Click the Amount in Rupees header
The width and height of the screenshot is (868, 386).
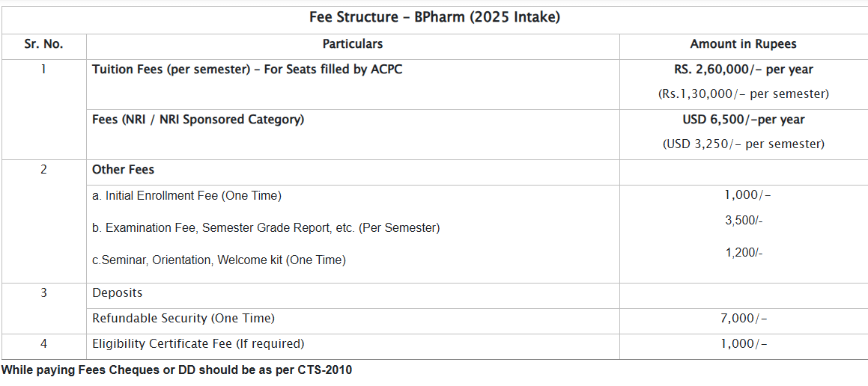click(743, 44)
